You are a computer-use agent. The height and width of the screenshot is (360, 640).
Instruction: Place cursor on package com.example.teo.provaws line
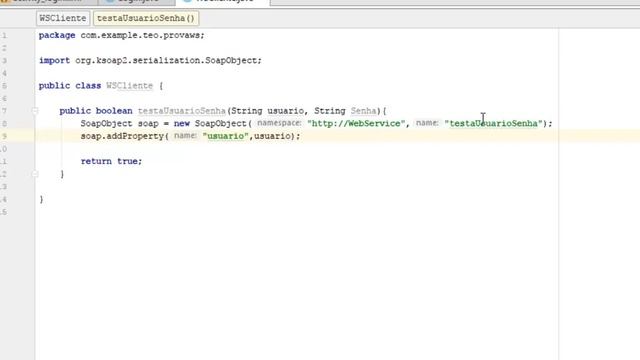(x=121, y=36)
